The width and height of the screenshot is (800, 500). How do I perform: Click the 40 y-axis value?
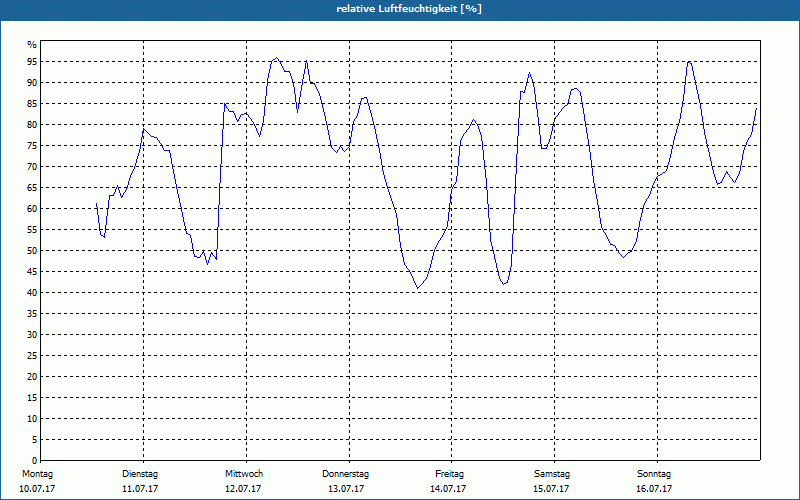(32, 292)
